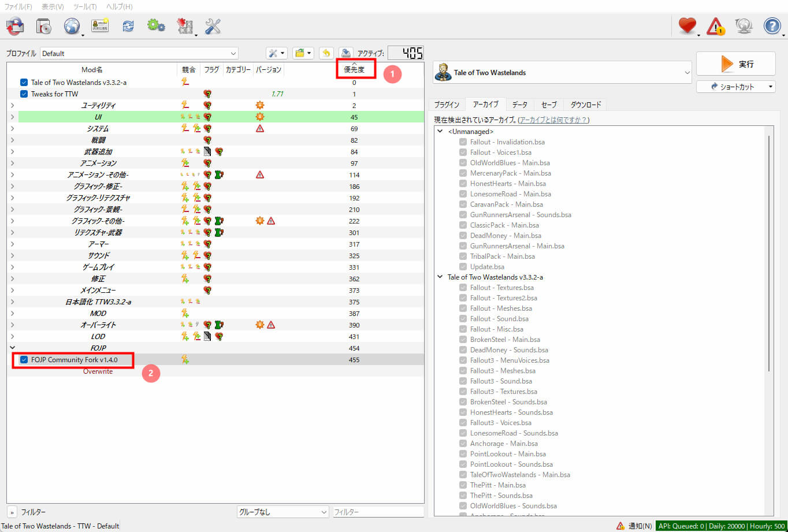Collapse the <Unmanaged> archive group
The image size is (788, 532).
440,132
